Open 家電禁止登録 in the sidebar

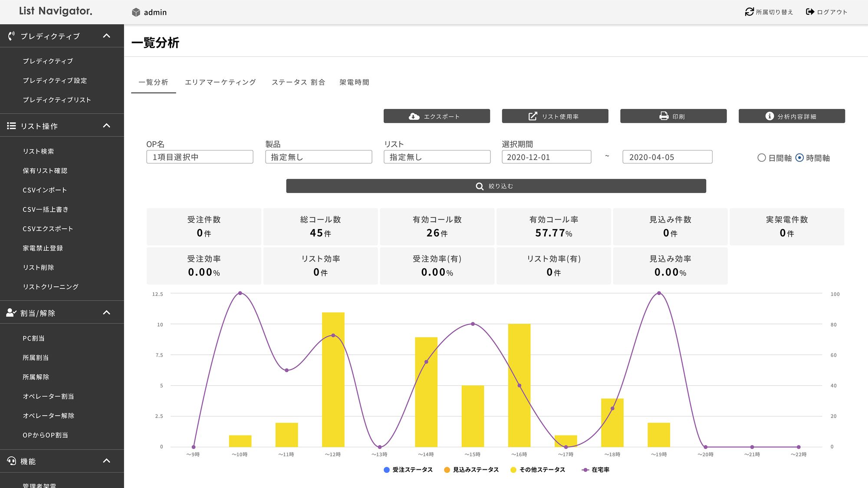tap(43, 248)
